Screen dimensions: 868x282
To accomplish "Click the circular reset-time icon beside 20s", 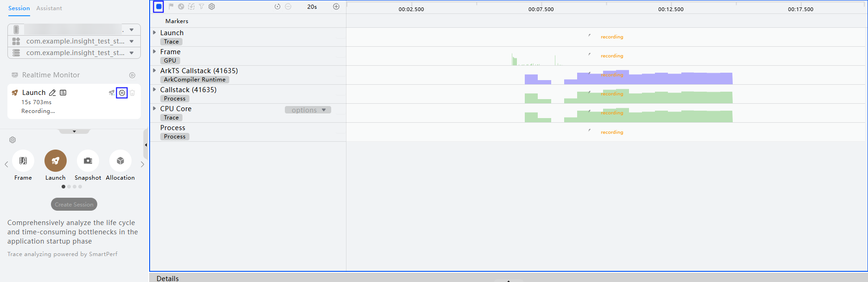I will 277,6.
